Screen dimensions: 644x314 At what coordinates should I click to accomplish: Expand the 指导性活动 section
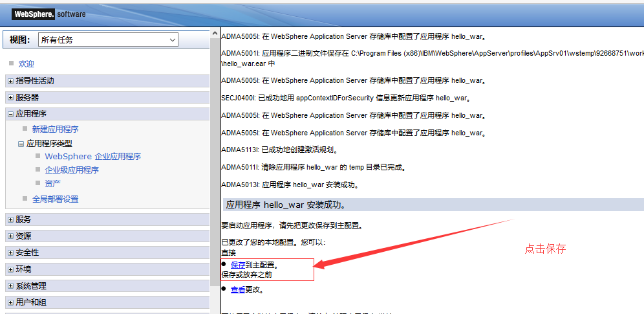coord(11,81)
